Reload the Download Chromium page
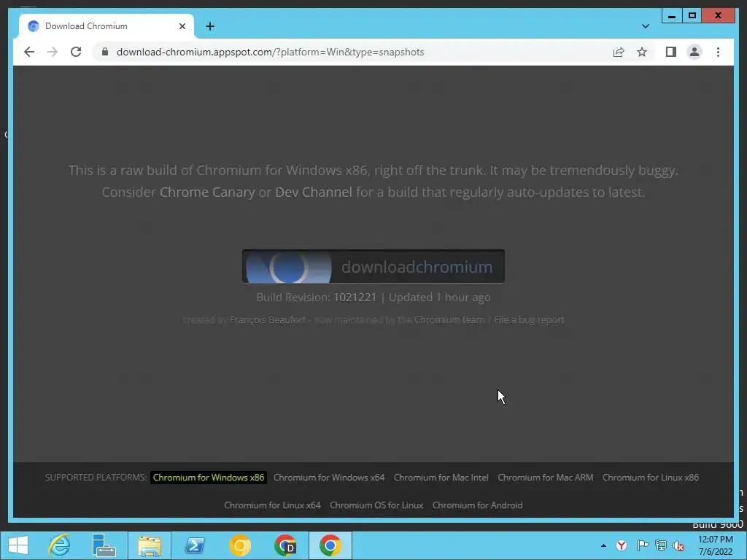 click(76, 52)
